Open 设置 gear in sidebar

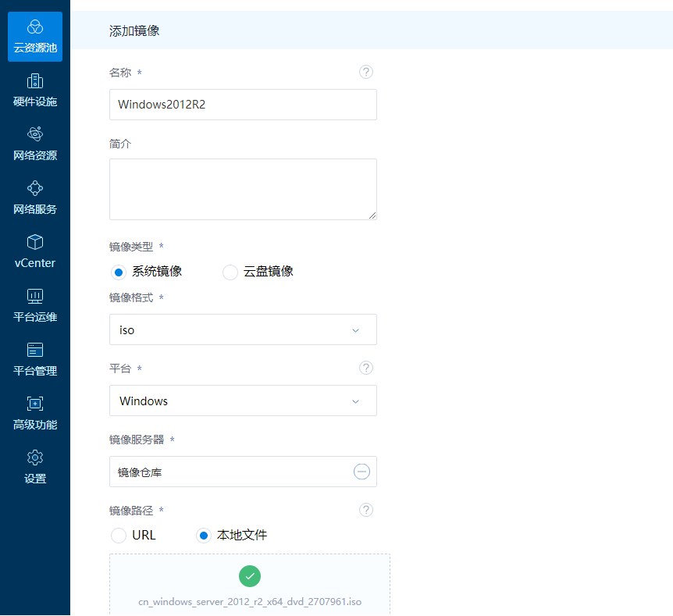[x=35, y=468]
